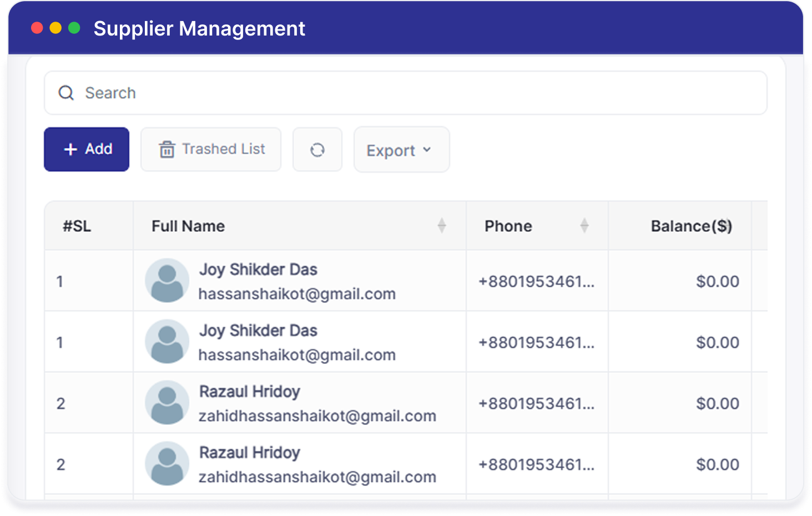Click the trash can icon

(167, 149)
